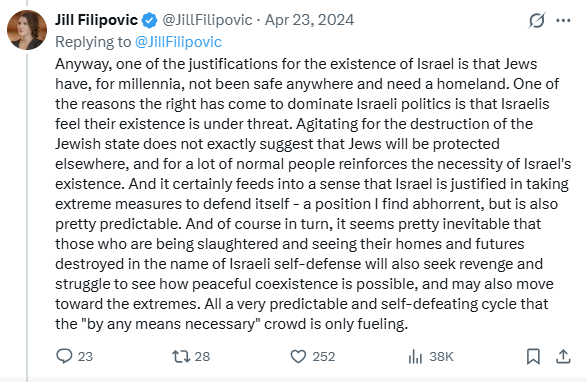This screenshot has width=587, height=382.
Task: Click the tweet body text to expand
Action: pyautogui.click(x=313, y=194)
